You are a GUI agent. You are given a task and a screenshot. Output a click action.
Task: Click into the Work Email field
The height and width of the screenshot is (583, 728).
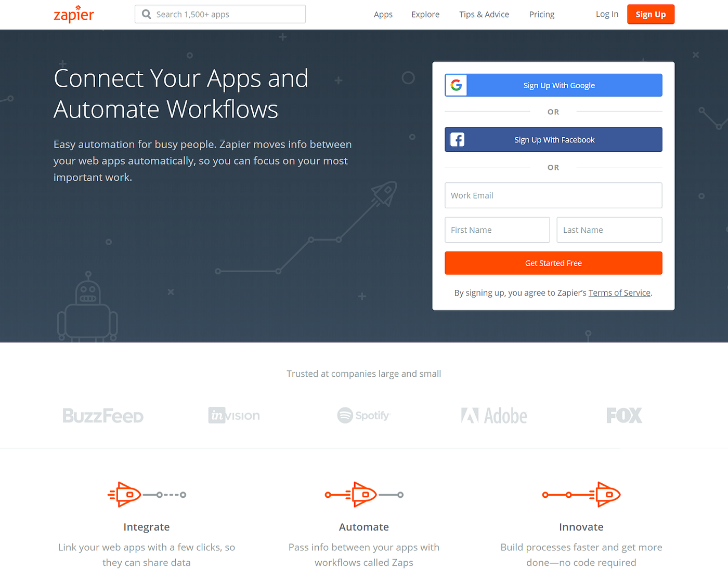point(553,195)
